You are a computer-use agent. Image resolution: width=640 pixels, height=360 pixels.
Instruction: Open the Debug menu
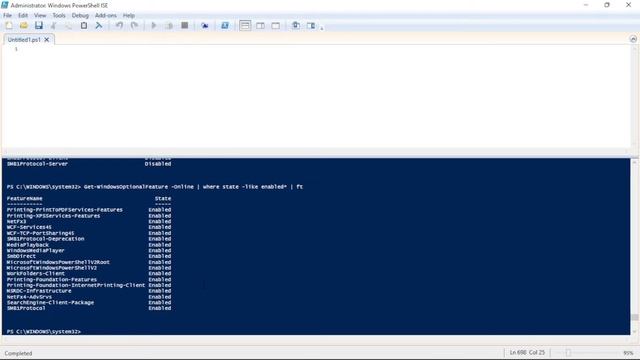point(80,15)
